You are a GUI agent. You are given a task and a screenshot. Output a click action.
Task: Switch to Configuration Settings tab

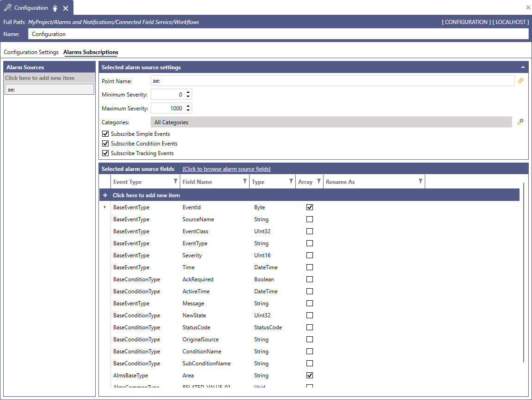(x=31, y=52)
